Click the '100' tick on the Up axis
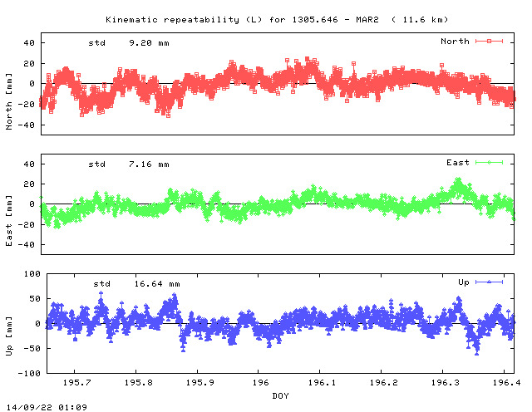 point(32,273)
